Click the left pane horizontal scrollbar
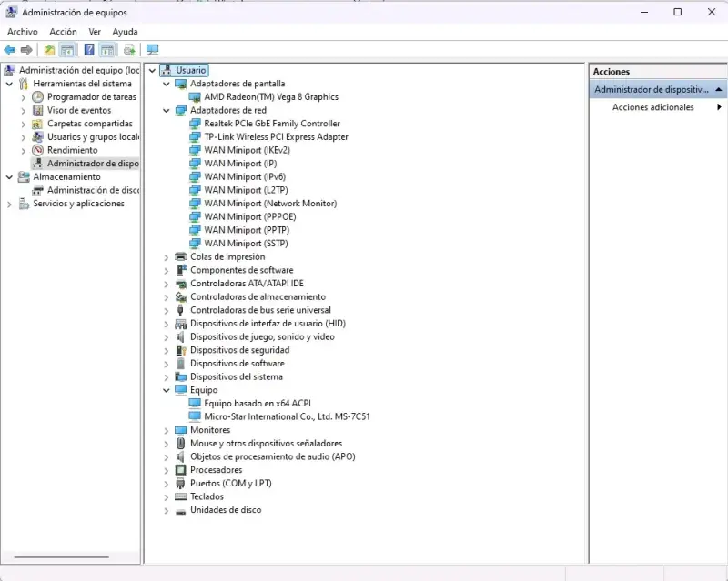Screen dimensions: 728x581 [x=61, y=556]
